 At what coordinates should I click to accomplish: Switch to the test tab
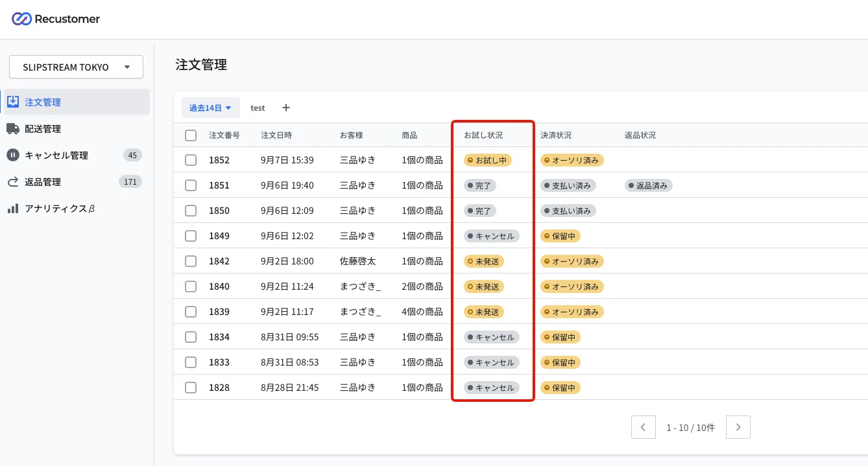(x=258, y=108)
